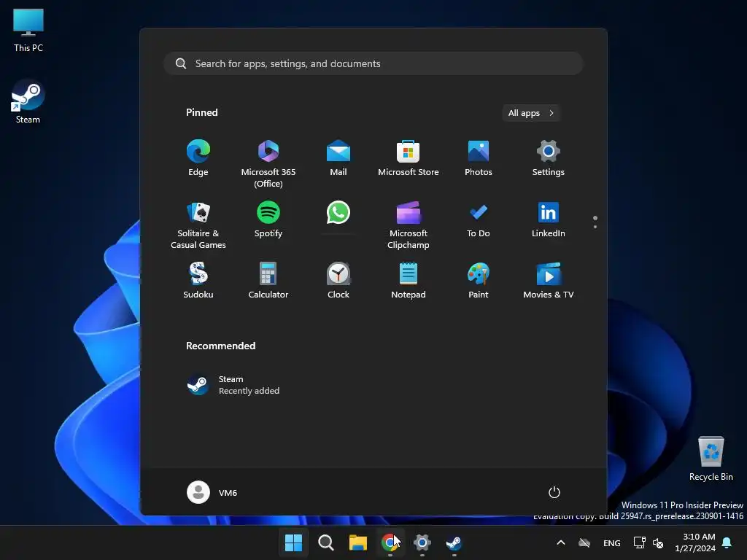Launch the Sudoku game
747x560 pixels.
[x=198, y=281]
